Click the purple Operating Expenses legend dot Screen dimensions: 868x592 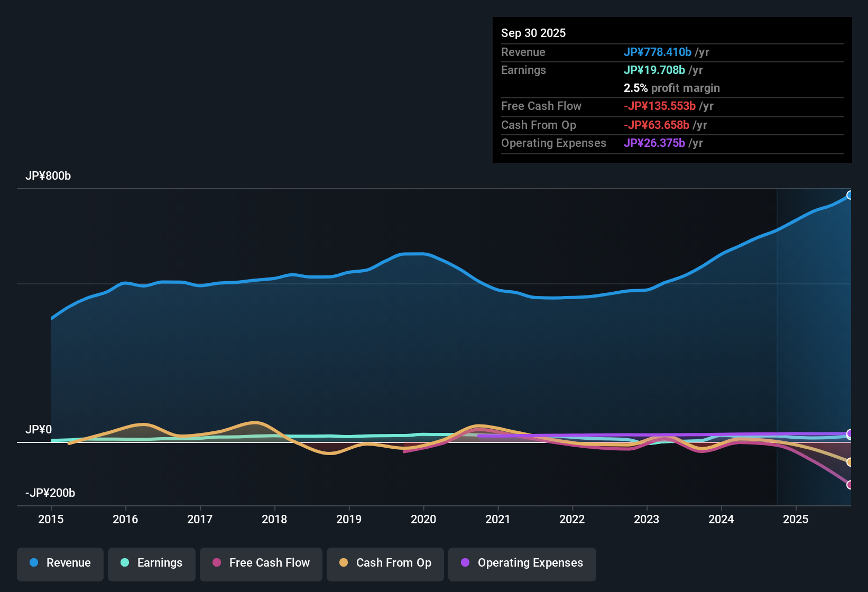click(x=465, y=563)
